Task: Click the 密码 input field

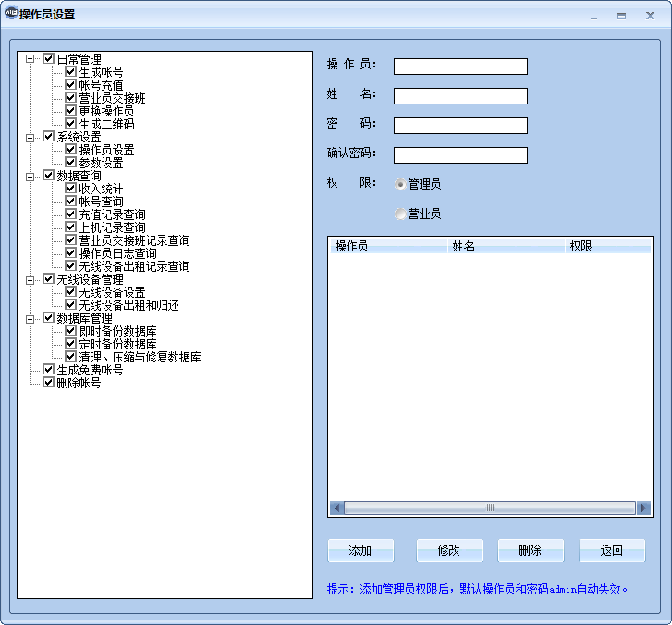Action: pos(460,126)
